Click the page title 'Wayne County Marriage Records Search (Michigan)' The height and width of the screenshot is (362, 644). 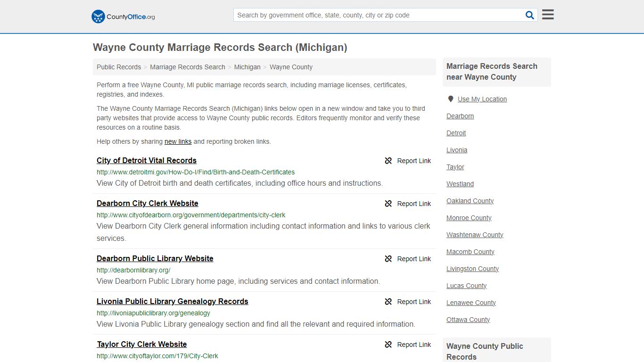[220, 47]
